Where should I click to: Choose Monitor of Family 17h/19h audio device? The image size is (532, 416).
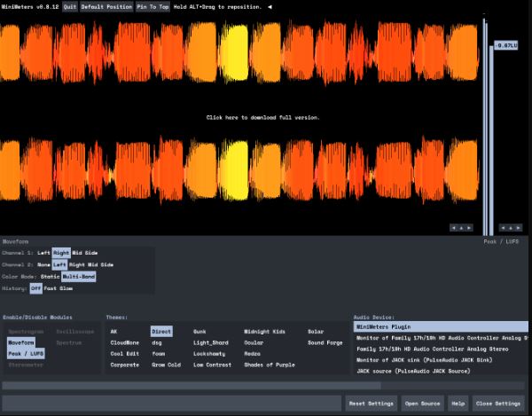pos(441,338)
